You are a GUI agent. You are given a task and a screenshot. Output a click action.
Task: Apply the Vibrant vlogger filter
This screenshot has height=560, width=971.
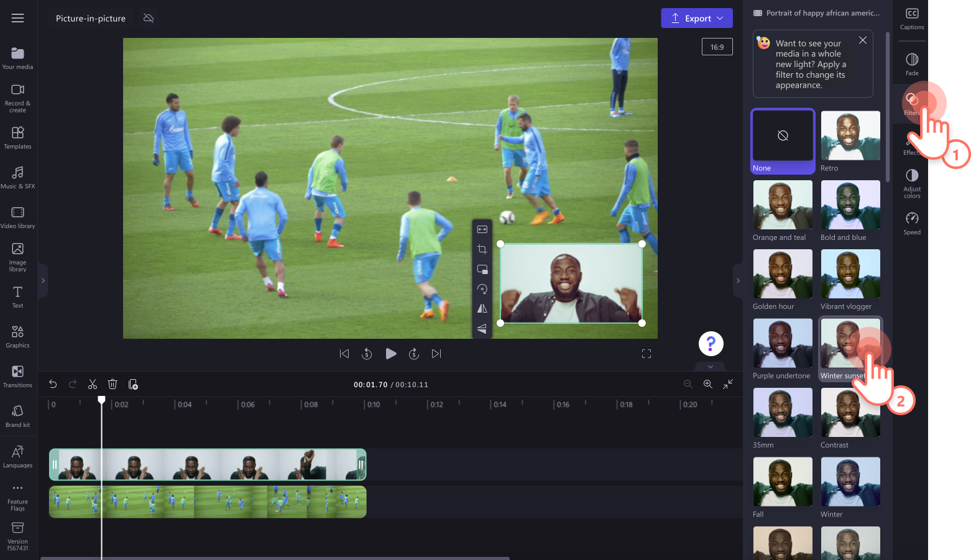coord(850,280)
